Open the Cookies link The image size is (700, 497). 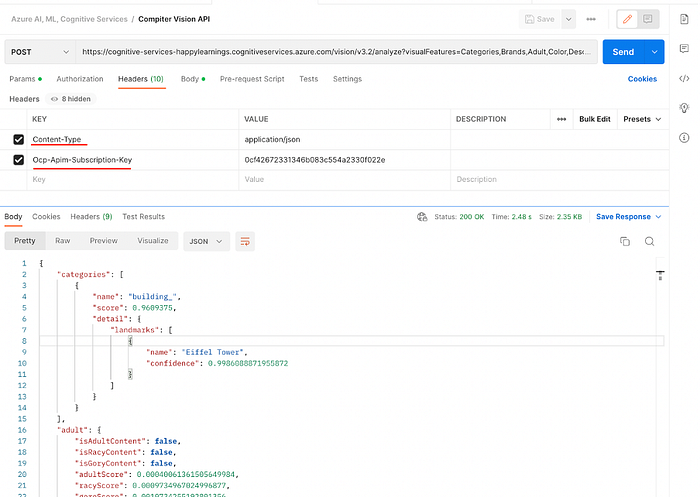642,79
